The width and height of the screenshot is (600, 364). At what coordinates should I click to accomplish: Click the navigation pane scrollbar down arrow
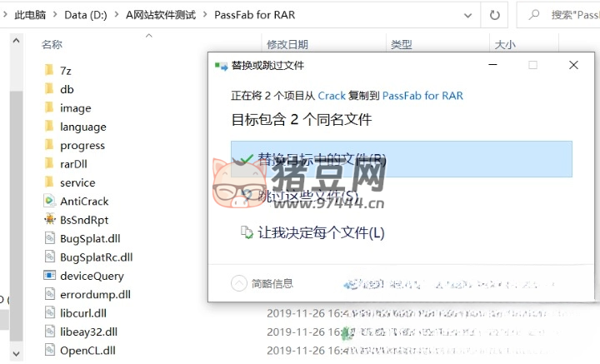click(x=16, y=354)
